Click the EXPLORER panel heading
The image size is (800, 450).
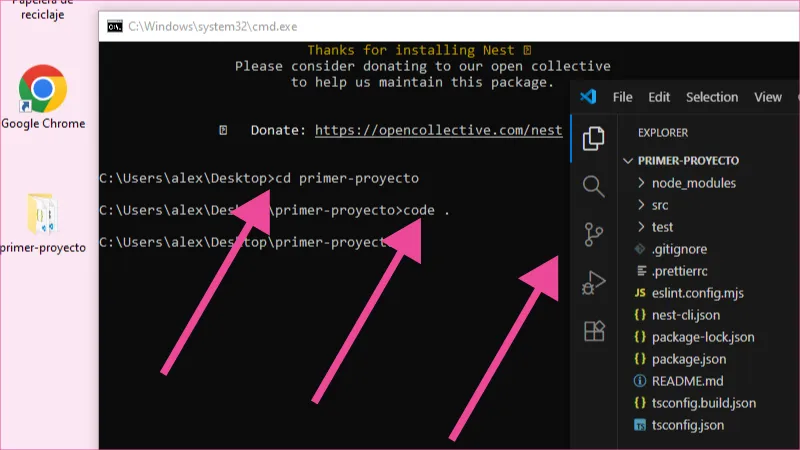[663, 133]
